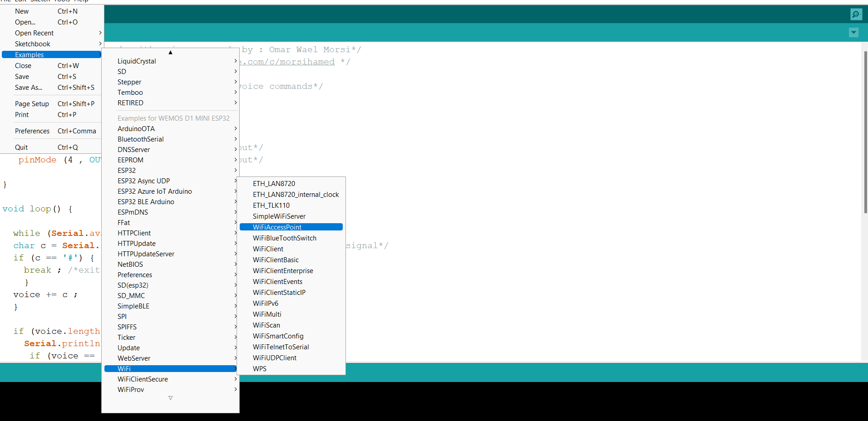Expand ArduinoOTA examples submenu
The width and height of the screenshot is (868, 421).
point(171,129)
